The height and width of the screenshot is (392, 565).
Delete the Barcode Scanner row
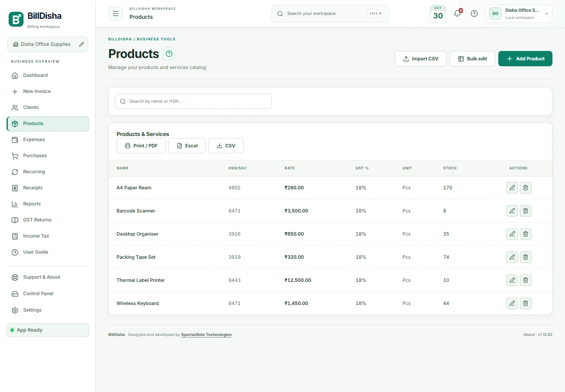click(x=526, y=211)
